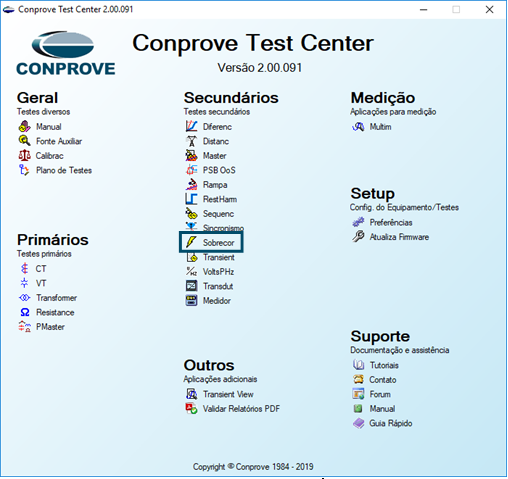Open the Sincronismo link

pyautogui.click(x=223, y=228)
